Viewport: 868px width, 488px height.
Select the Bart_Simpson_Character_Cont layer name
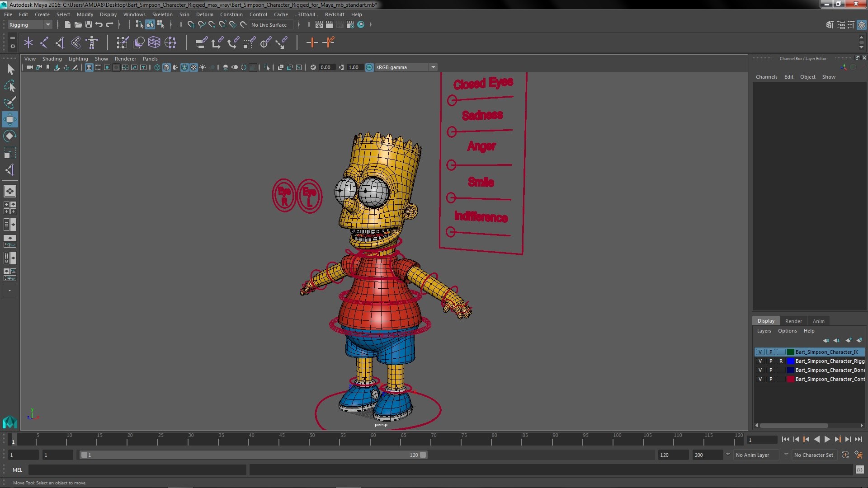coord(830,379)
